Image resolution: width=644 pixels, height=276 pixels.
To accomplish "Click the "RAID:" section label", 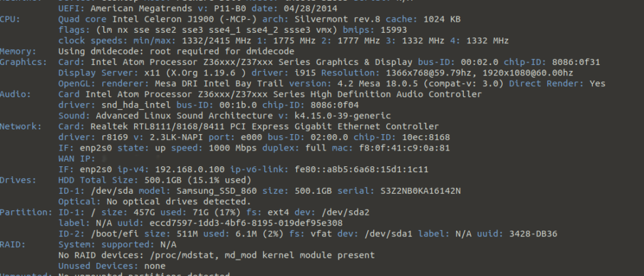I will [12, 244].
